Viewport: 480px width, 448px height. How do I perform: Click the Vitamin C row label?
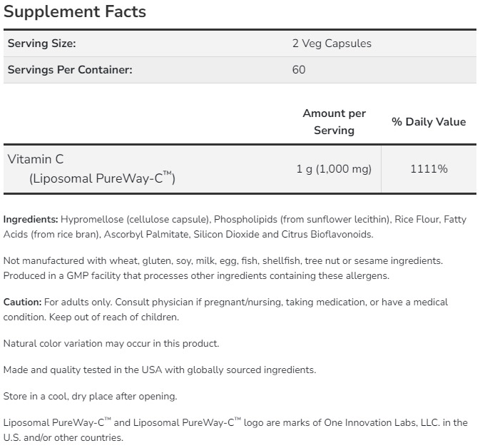pos(36,160)
